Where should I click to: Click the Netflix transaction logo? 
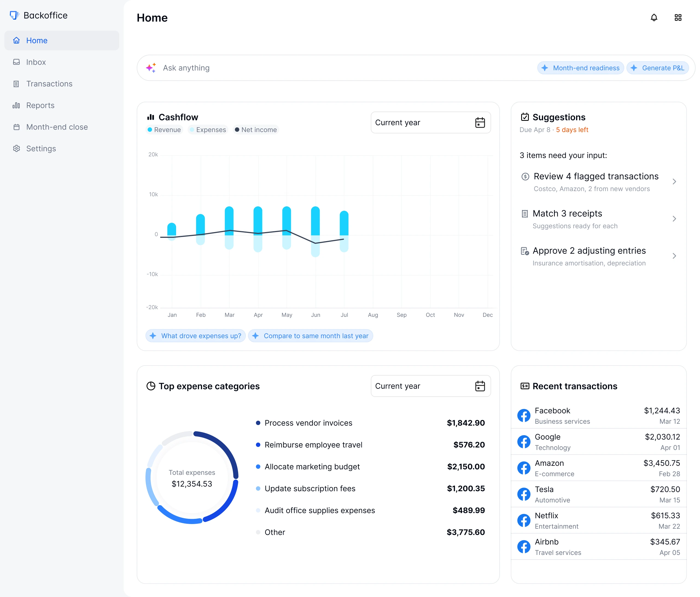pos(524,521)
